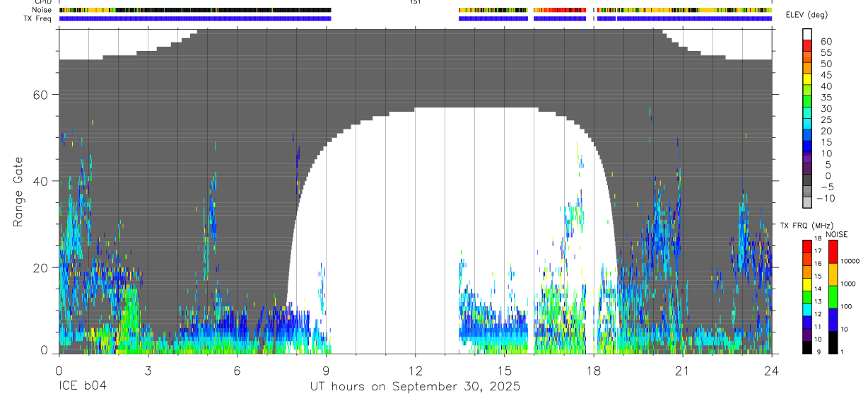Click the x-axis tick label '12'

[x=415, y=370]
